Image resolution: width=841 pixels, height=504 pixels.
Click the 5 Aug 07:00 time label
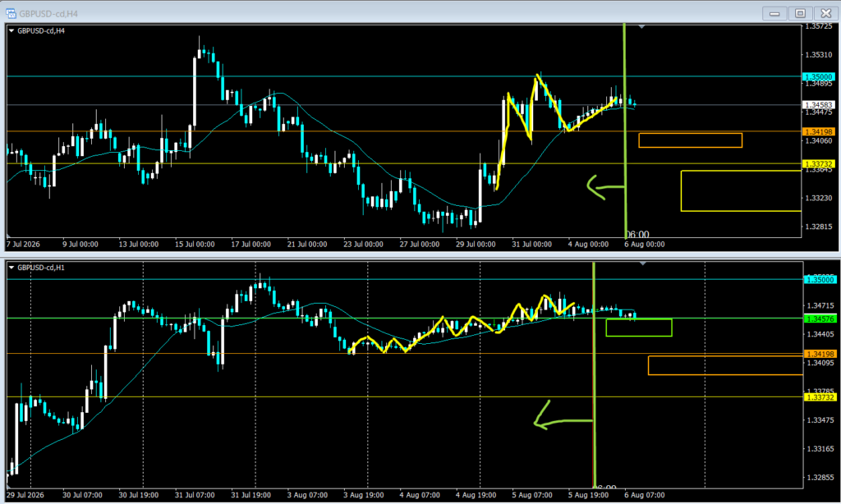coord(532,495)
